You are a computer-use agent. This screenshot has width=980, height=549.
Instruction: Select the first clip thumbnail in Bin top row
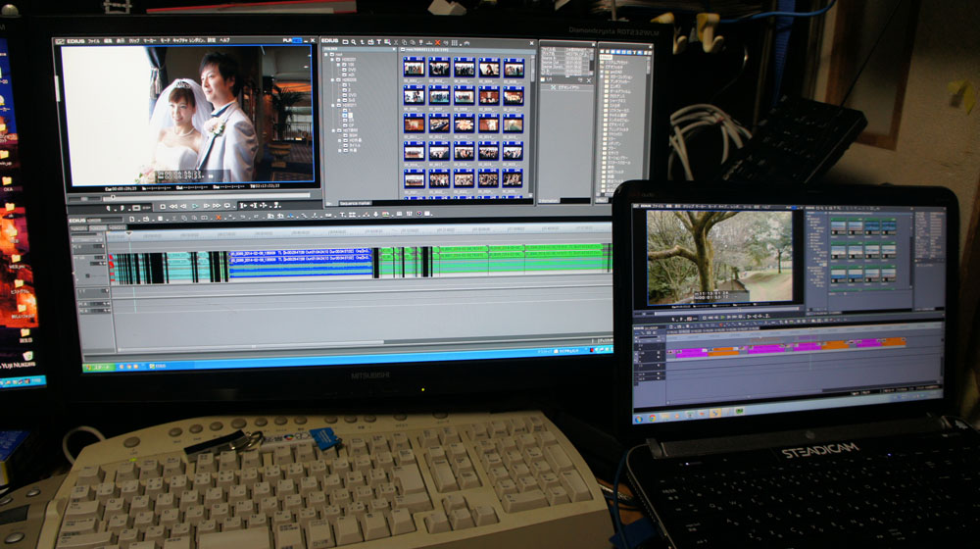click(x=414, y=68)
